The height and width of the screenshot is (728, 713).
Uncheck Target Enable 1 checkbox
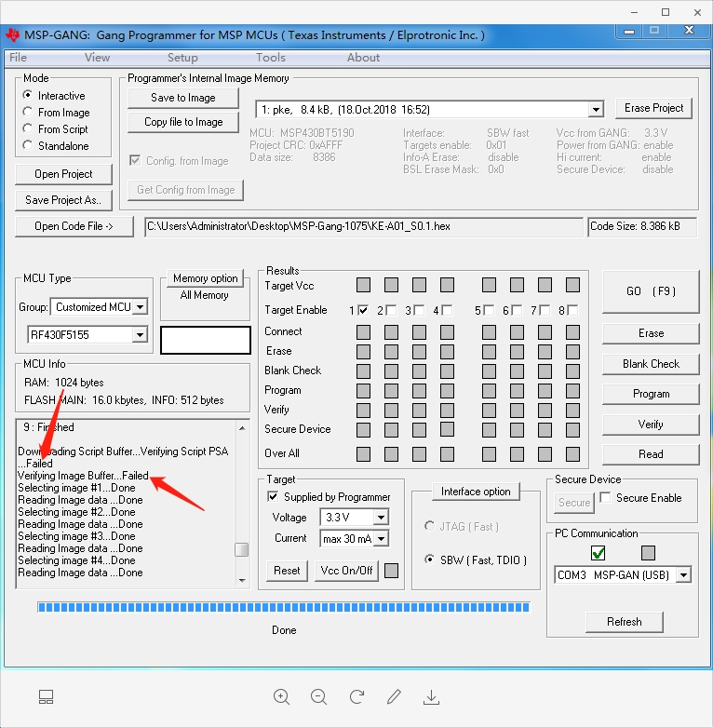click(363, 310)
